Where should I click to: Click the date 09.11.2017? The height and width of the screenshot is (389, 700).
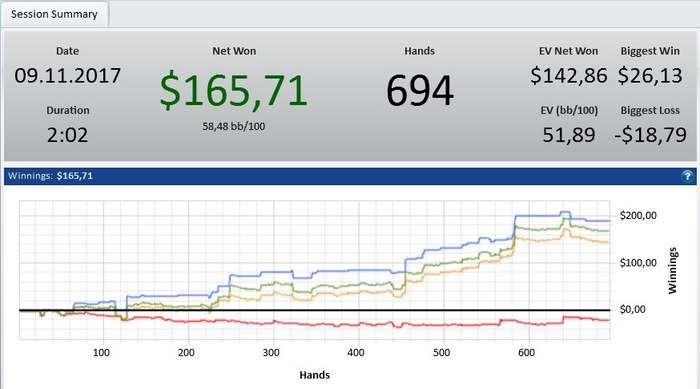tap(67, 75)
